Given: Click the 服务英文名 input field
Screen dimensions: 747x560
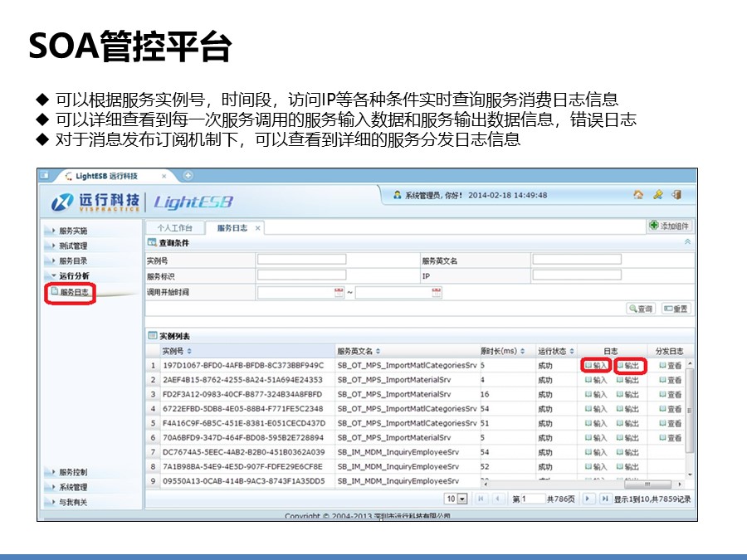Looking at the screenshot, I should 577,260.
